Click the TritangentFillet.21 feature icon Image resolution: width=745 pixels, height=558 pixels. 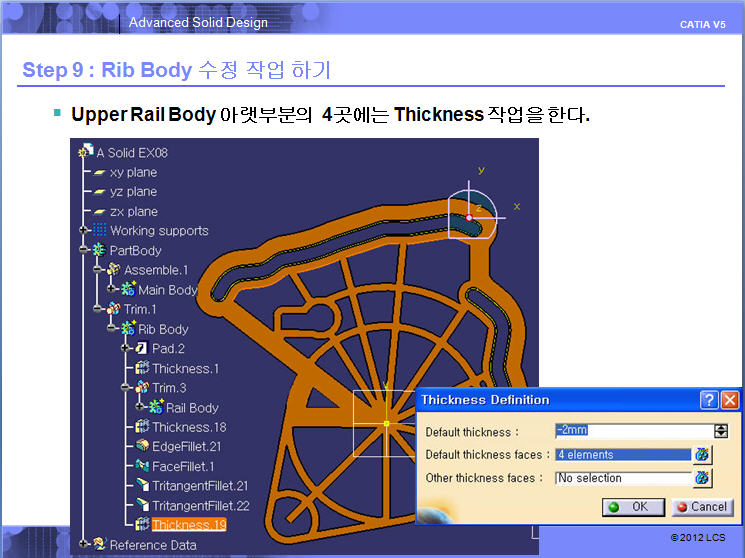[x=141, y=486]
